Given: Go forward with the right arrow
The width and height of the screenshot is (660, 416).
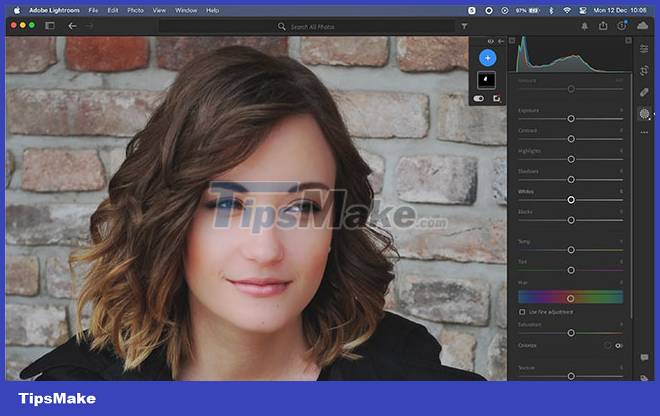Looking at the screenshot, I should 89,26.
